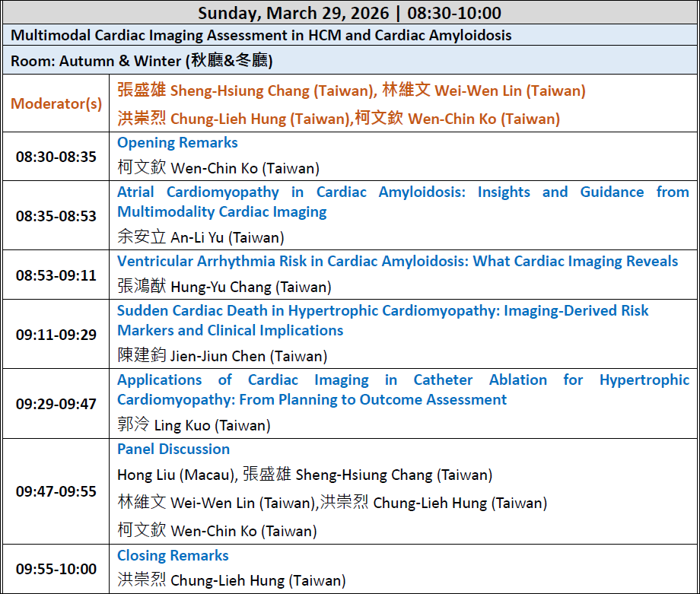
Task: Select the Multimodal Cardiac Imaging Assessment session title
Action: [x=261, y=36]
